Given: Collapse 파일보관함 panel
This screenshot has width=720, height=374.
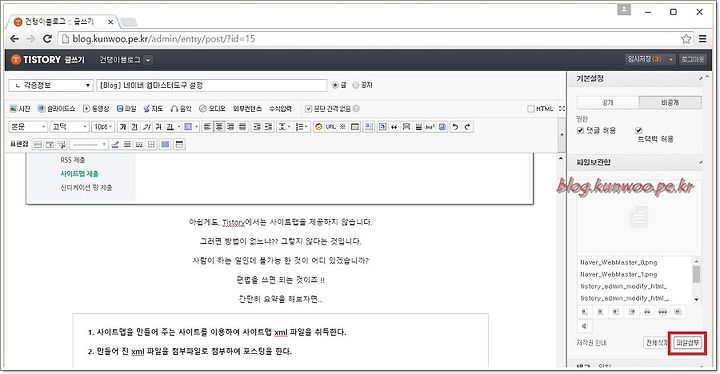Looking at the screenshot, I should tap(701, 162).
